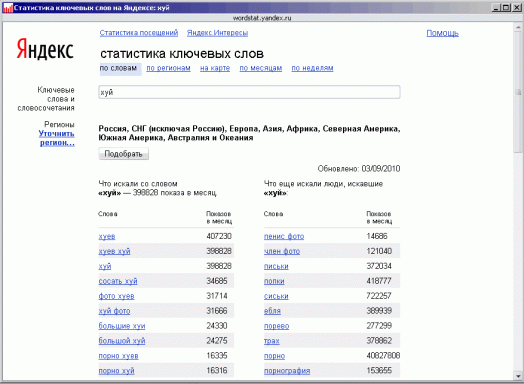
Task: Switch to the "на карте" tab
Action: click(215, 68)
